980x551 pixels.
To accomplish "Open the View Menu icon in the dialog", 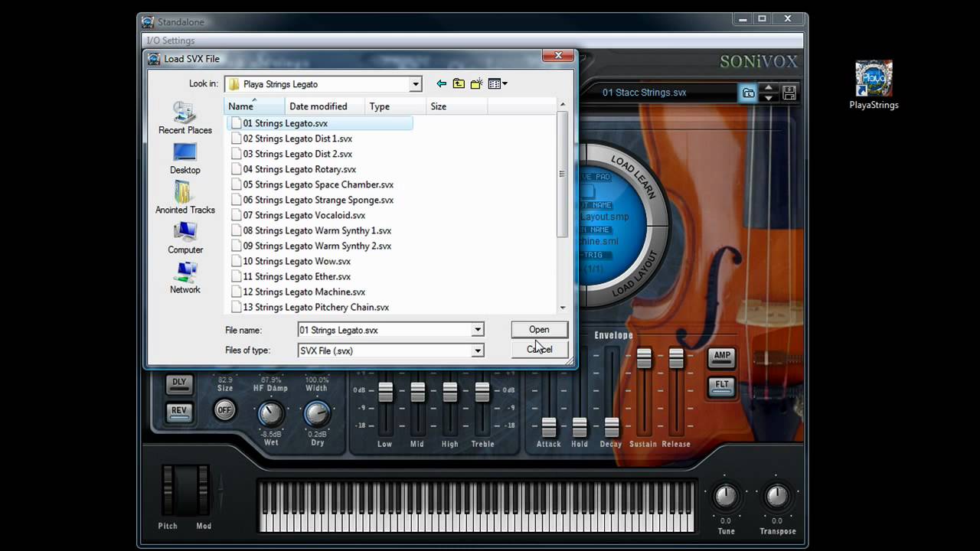I will (x=498, y=84).
